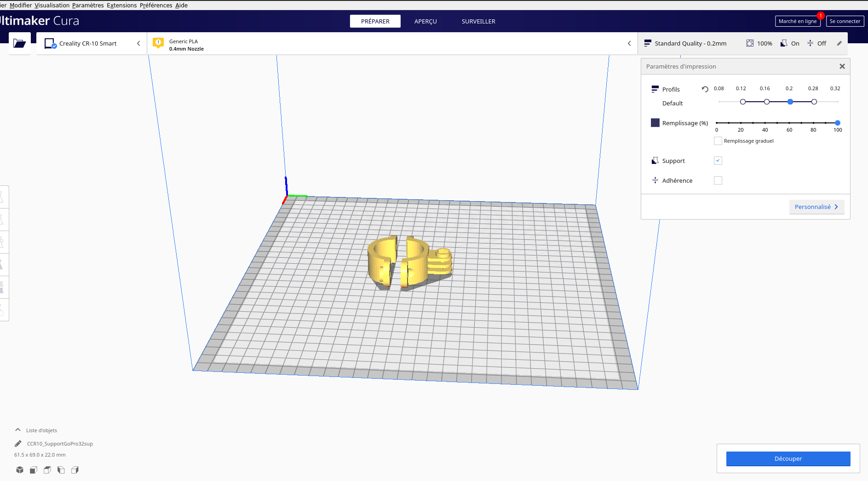Open the Visualisation menu
868x481 pixels.
(x=52, y=5)
